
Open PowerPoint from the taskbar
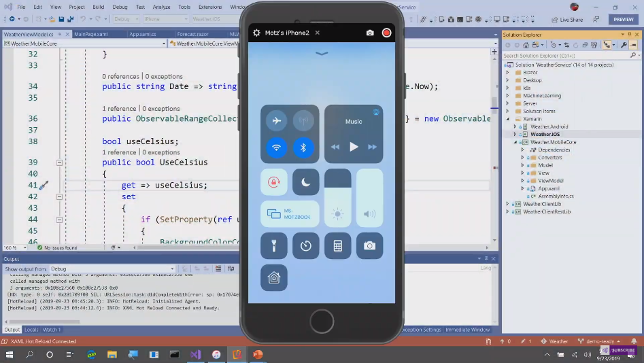click(x=258, y=354)
